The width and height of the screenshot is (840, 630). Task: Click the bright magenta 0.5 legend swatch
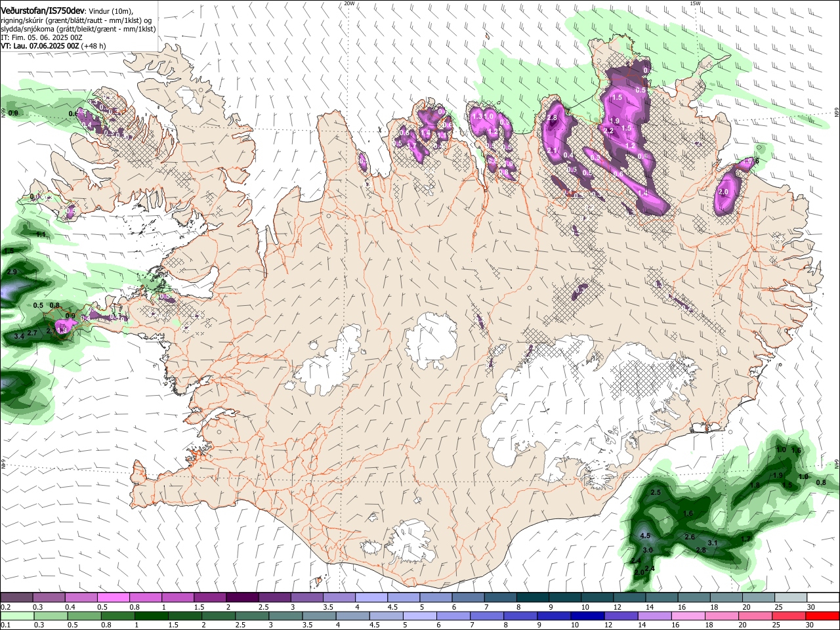coord(113,598)
